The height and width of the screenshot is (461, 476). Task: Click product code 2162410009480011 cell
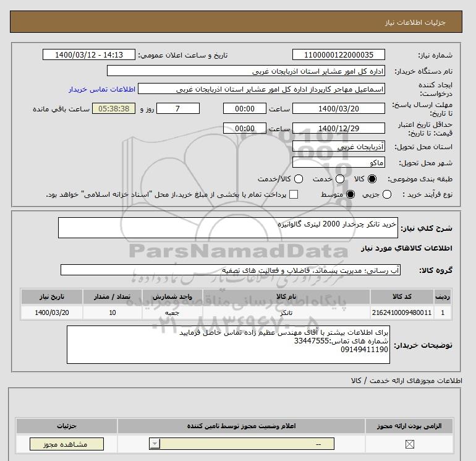(402, 312)
